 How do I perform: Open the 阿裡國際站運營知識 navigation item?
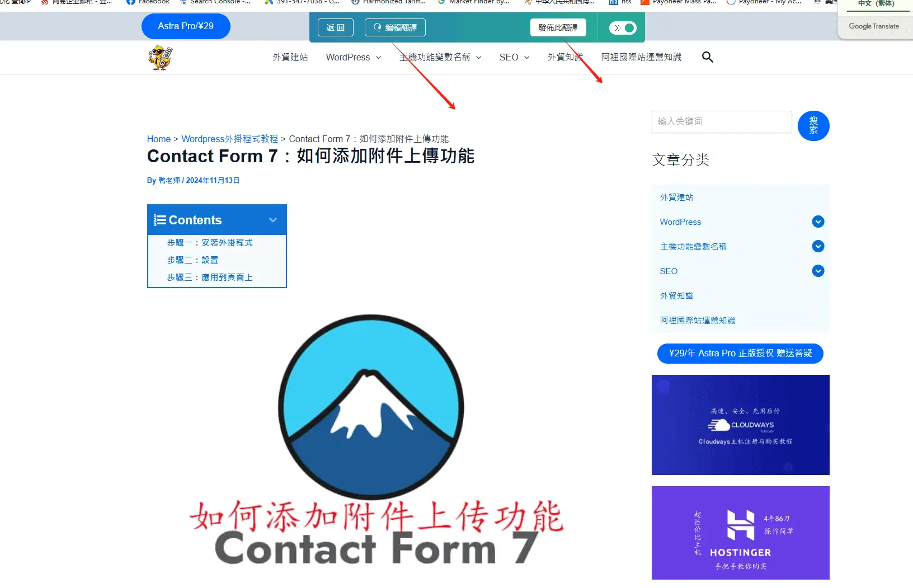tap(641, 57)
